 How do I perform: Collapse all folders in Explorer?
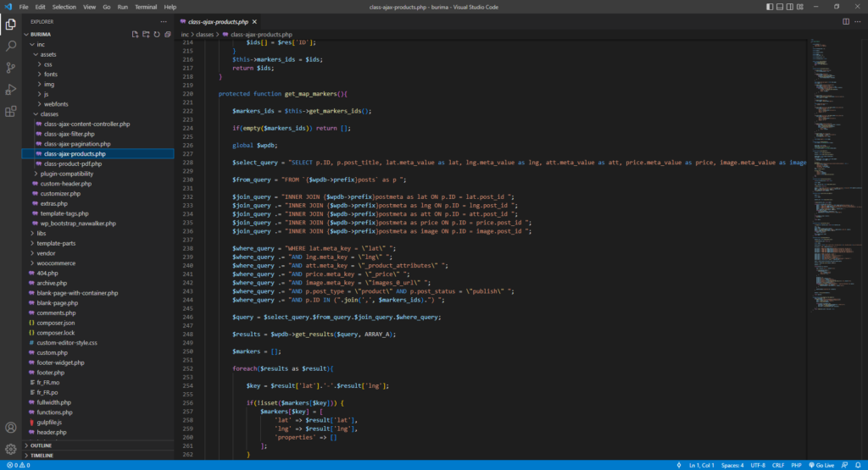pos(167,34)
